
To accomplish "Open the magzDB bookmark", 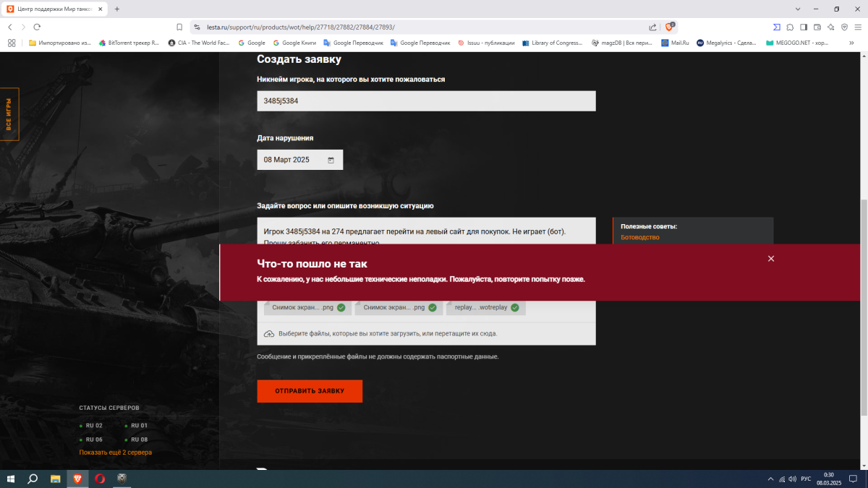I will (623, 43).
